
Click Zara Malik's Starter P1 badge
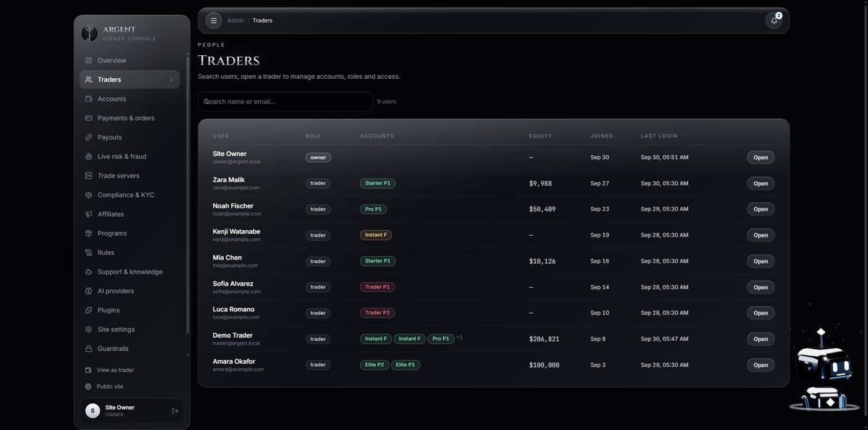(x=378, y=183)
